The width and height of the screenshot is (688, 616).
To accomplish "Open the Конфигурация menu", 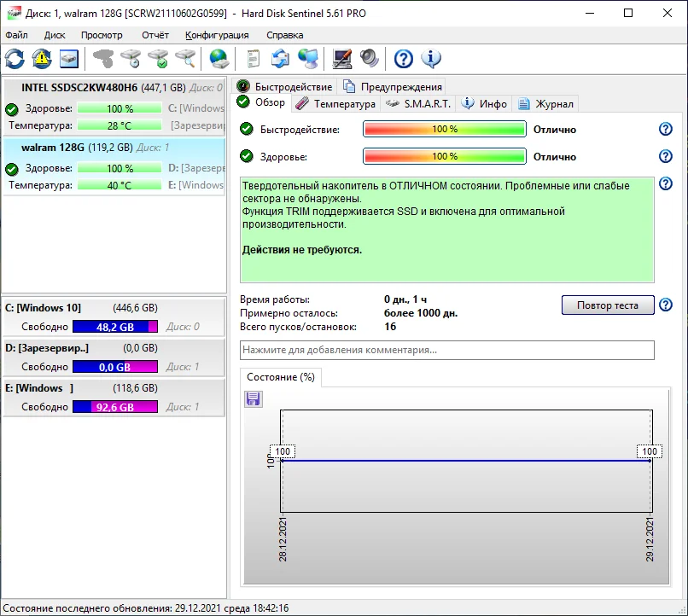I will [x=217, y=35].
